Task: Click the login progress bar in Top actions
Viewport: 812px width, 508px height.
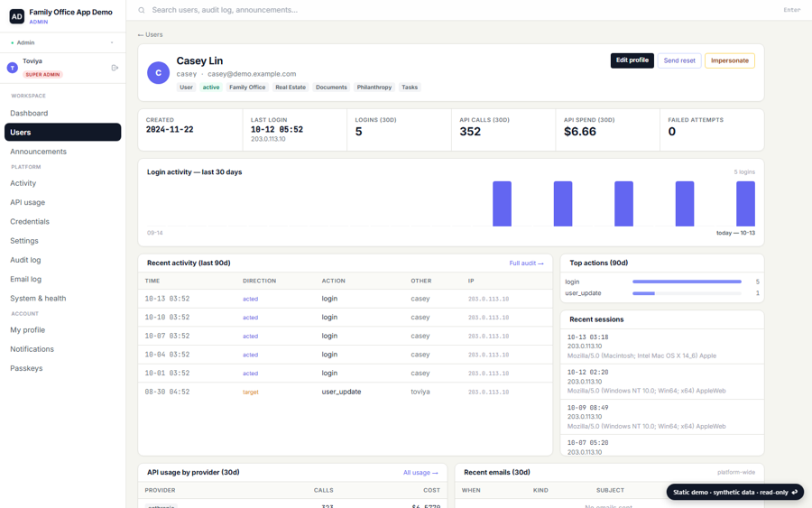Action: pos(687,282)
